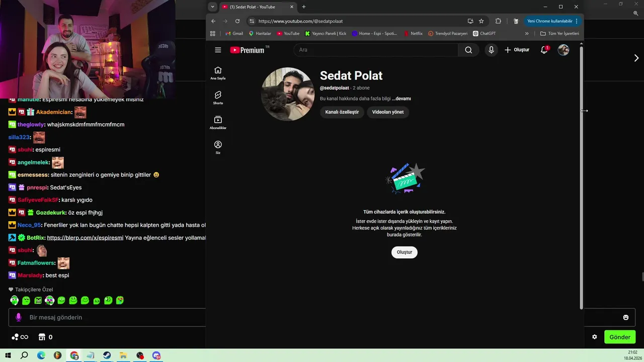Open Gmail bookmark
Image resolution: width=644 pixels, height=362 pixels.
coord(234,34)
